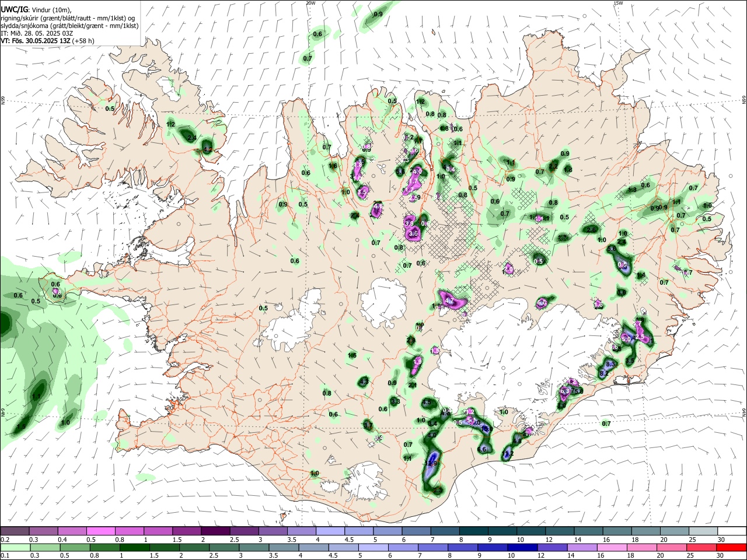Select top-row swatch between 2 and 2.5
747x560 pixels.
click(215, 531)
